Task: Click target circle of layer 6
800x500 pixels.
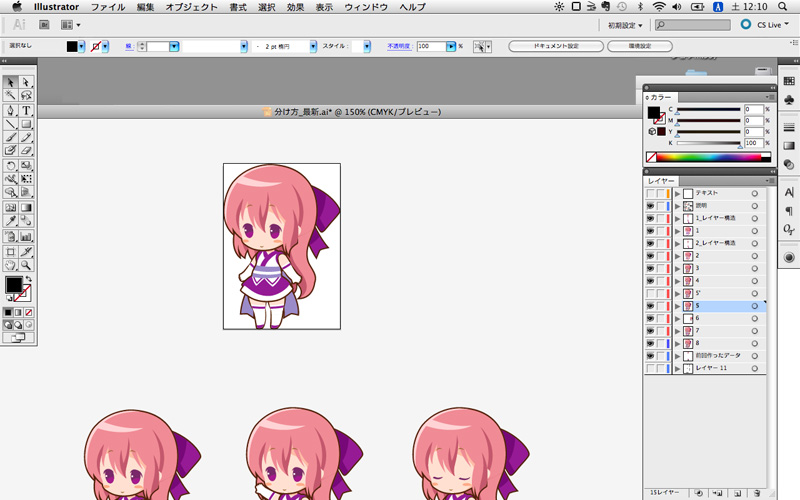Action: coord(754,318)
